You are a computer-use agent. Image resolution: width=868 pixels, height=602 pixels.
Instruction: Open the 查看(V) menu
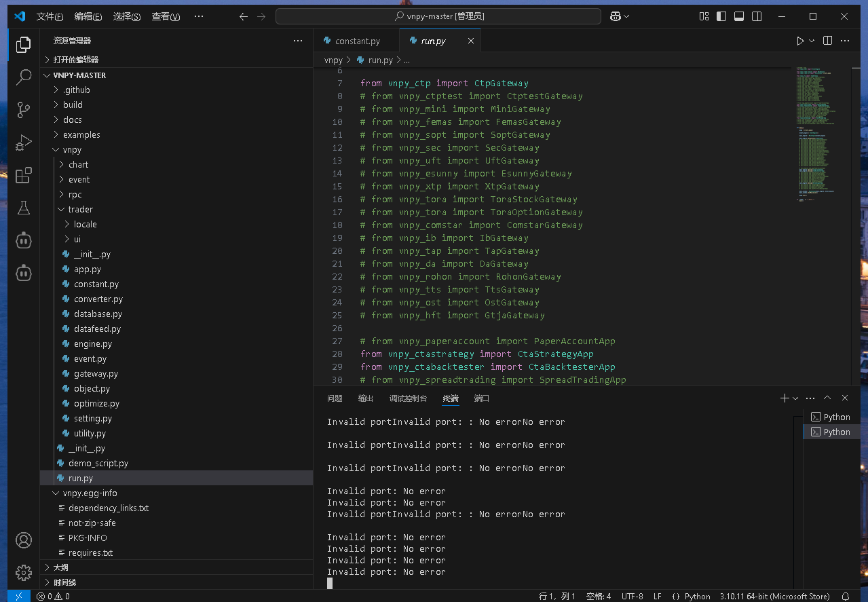pos(166,16)
